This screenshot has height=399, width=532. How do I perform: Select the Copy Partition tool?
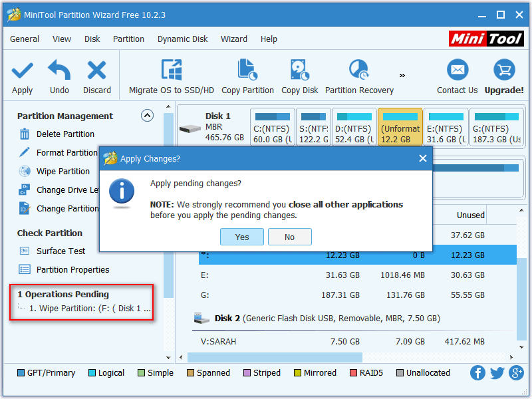click(x=247, y=74)
